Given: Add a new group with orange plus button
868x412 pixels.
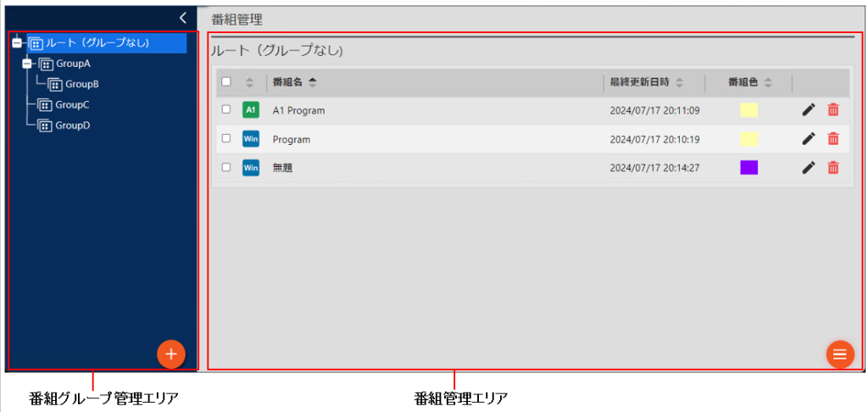Looking at the screenshot, I should click(x=171, y=354).
